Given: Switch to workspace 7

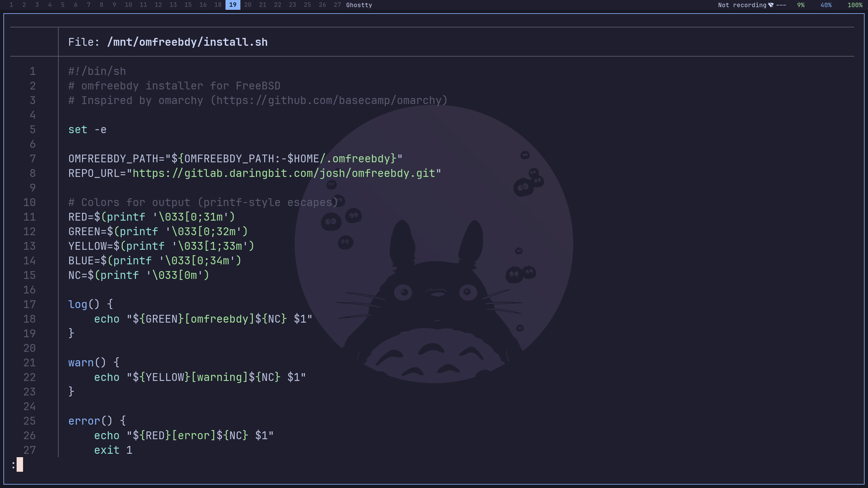Looking at the screenshot, I should (x=88, y=5).
